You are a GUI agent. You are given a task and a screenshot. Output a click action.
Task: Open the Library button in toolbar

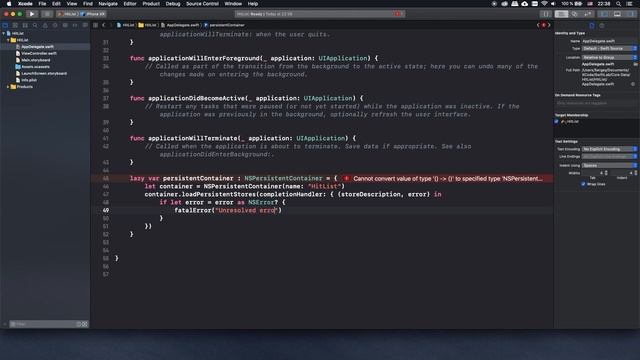click(546, 14)
